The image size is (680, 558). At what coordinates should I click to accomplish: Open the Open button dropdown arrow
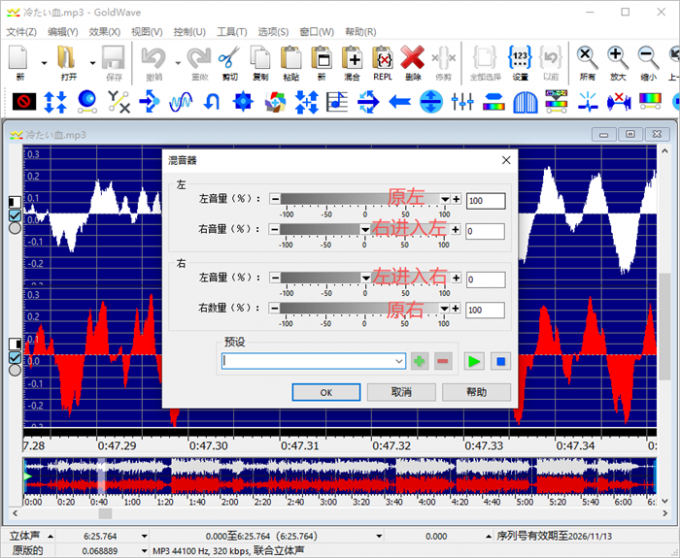pyautogui.click(x=92, y=63)
